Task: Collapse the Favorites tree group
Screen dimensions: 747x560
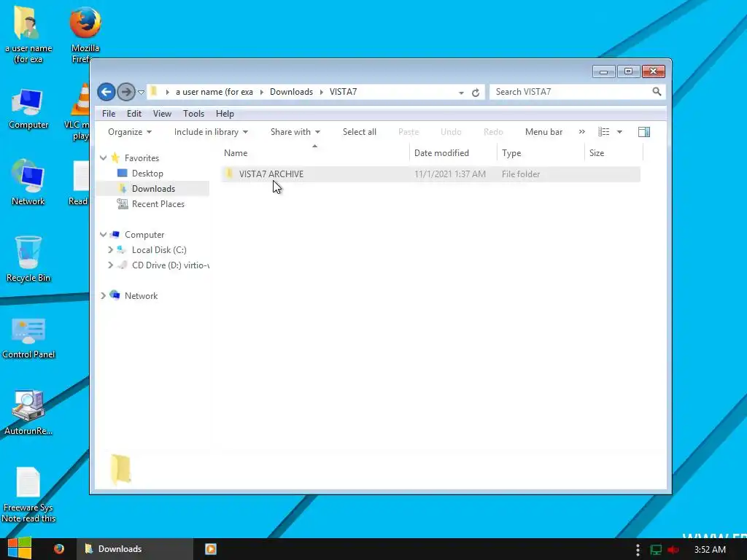Action: [103, 157]
